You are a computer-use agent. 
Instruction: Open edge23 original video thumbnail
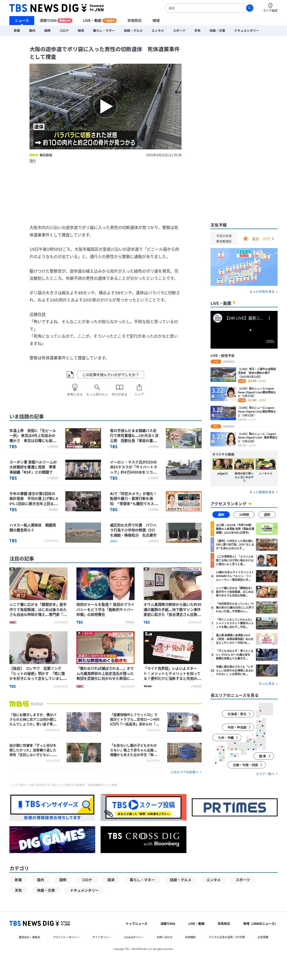click(222, 464)
